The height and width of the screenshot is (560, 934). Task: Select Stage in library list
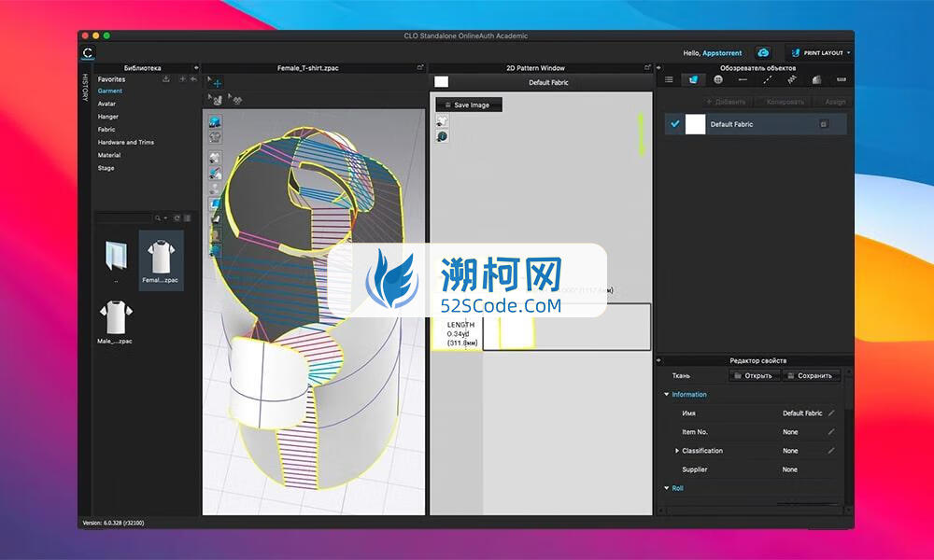(106, 168)
